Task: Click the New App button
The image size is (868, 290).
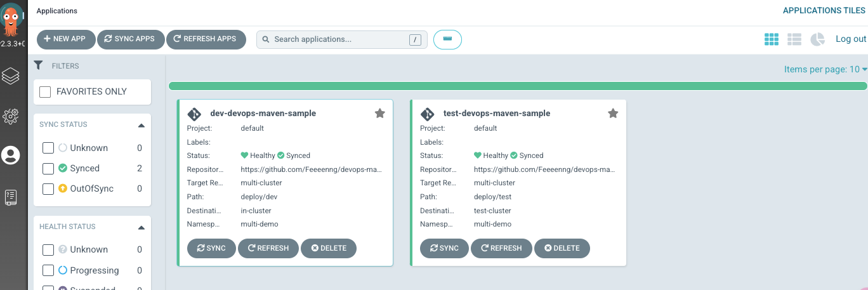Action: click(x=66, y=39)
